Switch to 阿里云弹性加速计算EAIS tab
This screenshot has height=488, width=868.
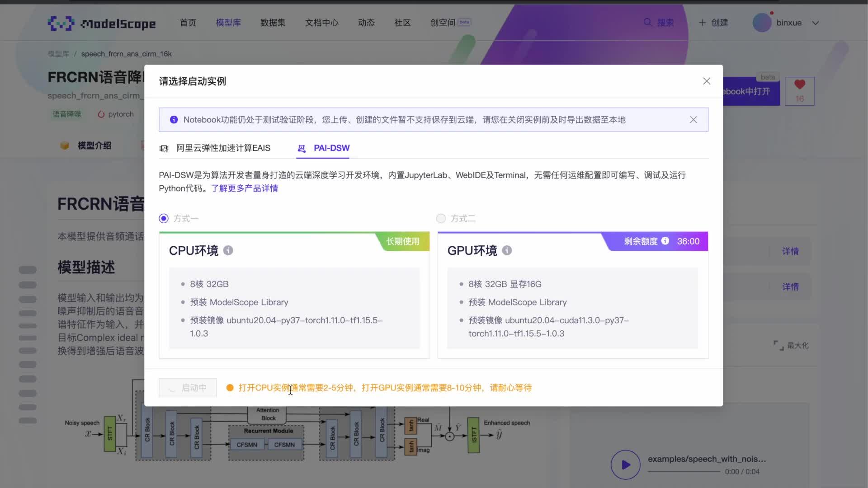point(215,148)
